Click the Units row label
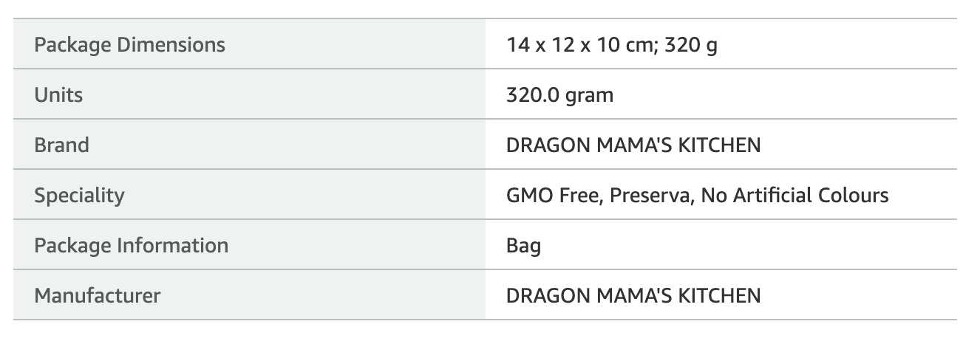The image size is (980, 341). [x=58, y=94]
